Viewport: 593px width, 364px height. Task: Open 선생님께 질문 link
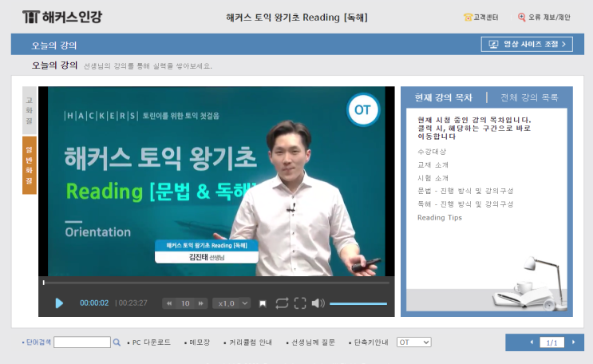coord(313,342)
